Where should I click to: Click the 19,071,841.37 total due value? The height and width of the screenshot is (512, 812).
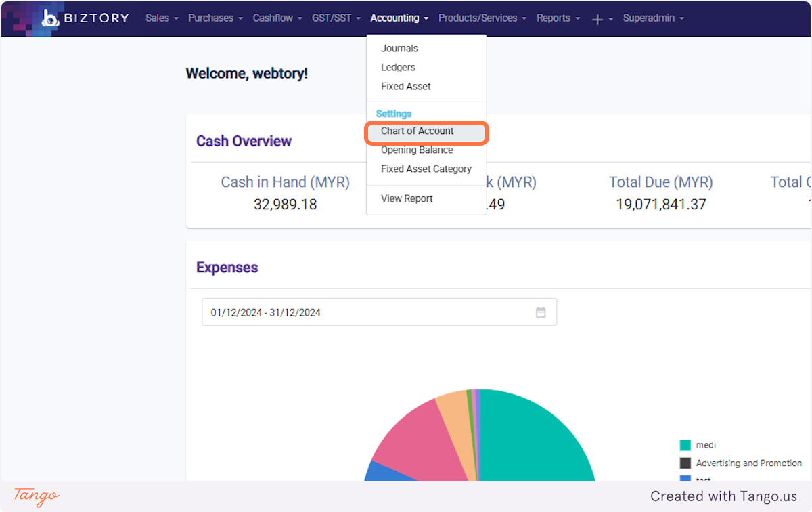point(660,205)
